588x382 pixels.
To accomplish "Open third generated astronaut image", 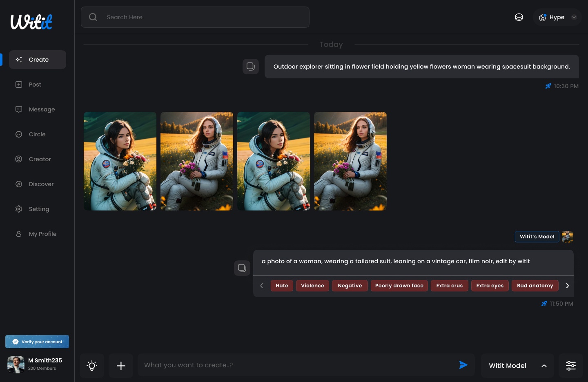I will [x=274, y=161].
